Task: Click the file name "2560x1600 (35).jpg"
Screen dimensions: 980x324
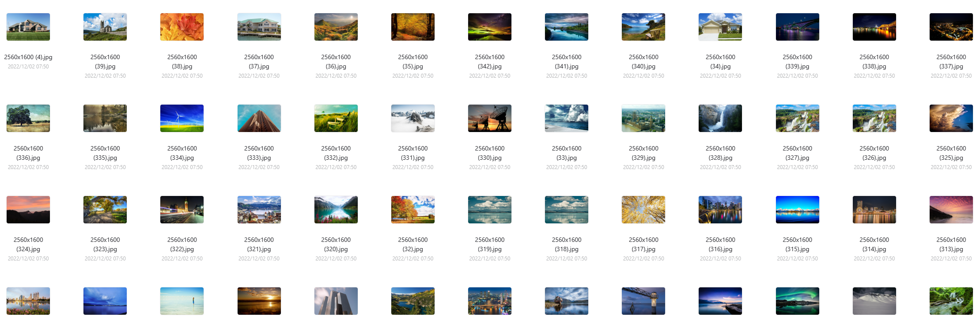Action: tap(413, 62)
